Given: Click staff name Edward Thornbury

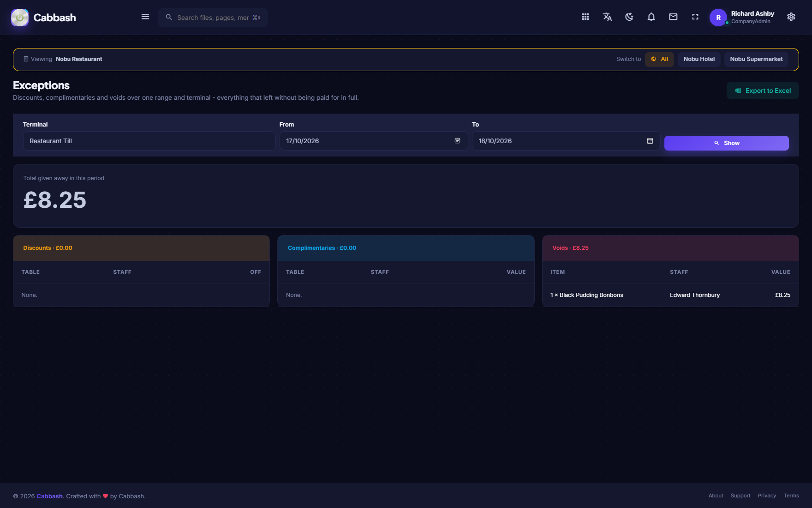Looking at the screenshot, I should pos(695,295).
